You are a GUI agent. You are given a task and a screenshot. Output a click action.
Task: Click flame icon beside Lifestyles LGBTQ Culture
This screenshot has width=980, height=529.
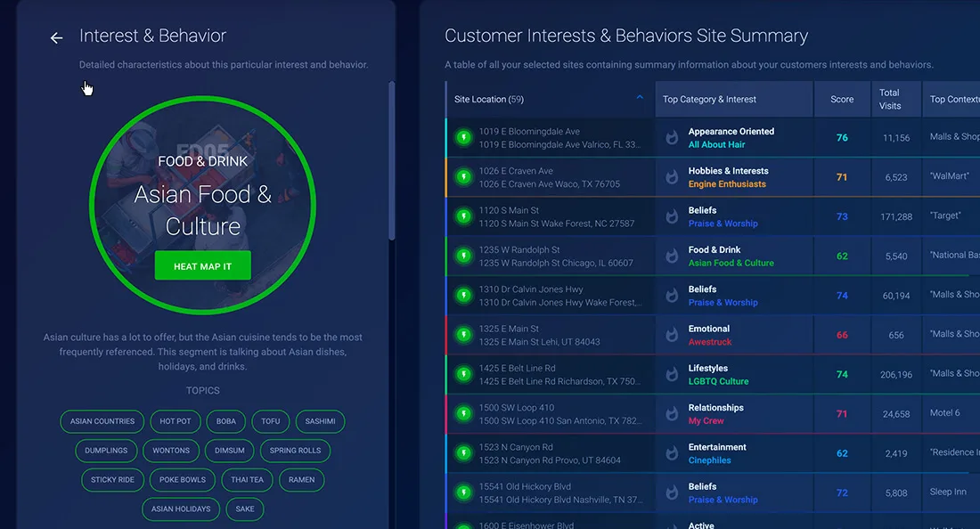(672, 374)
